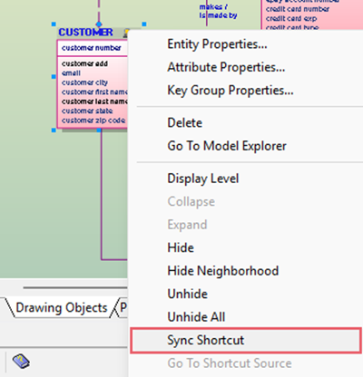Choose Key Group Properties menu entry
The image size is (363, 377).
click(230, 90)
